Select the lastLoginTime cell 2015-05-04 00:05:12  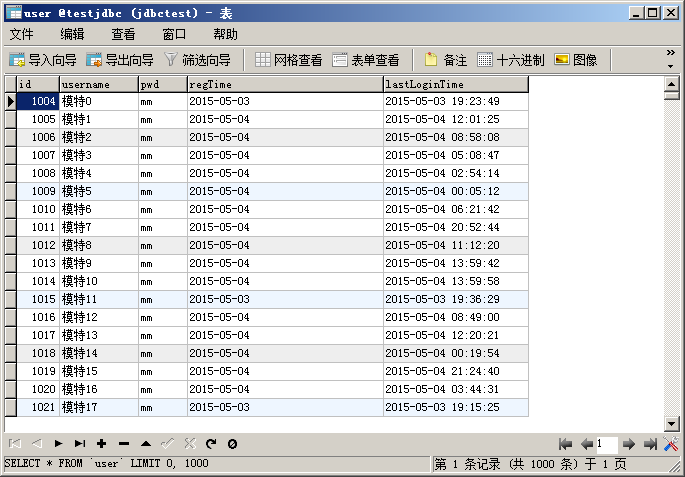[456, 191]
